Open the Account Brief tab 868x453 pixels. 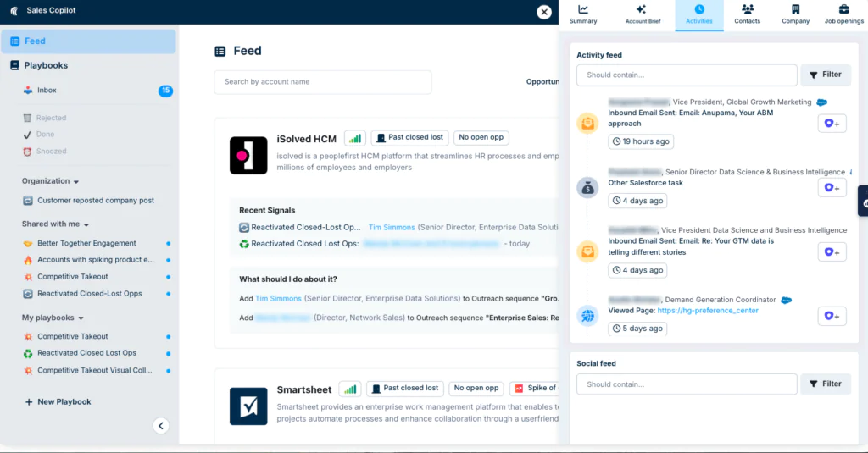coord(643,14)
